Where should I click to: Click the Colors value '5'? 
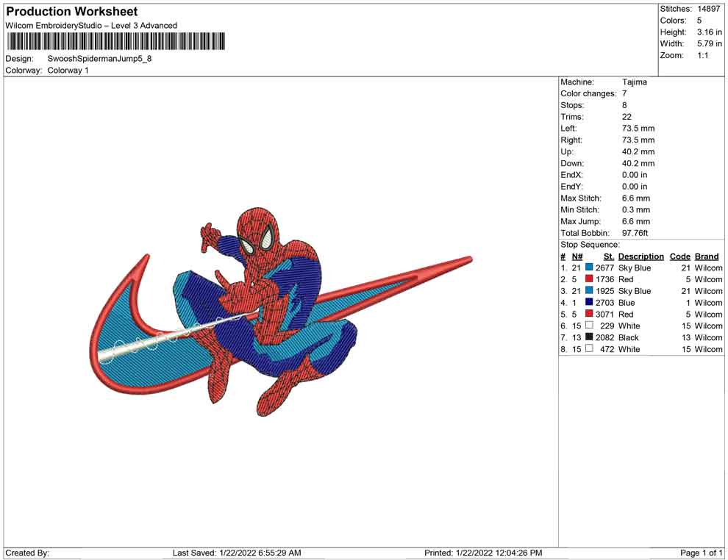[699, 21]
